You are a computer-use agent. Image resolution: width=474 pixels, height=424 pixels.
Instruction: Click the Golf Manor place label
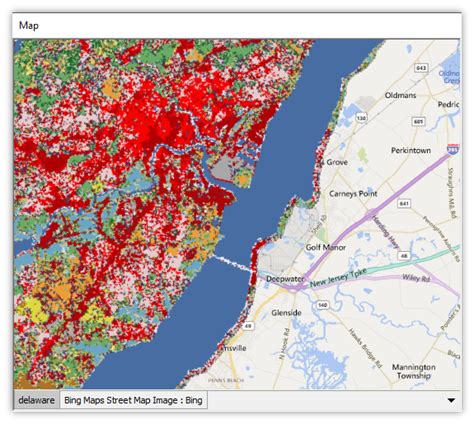[326, 247]
